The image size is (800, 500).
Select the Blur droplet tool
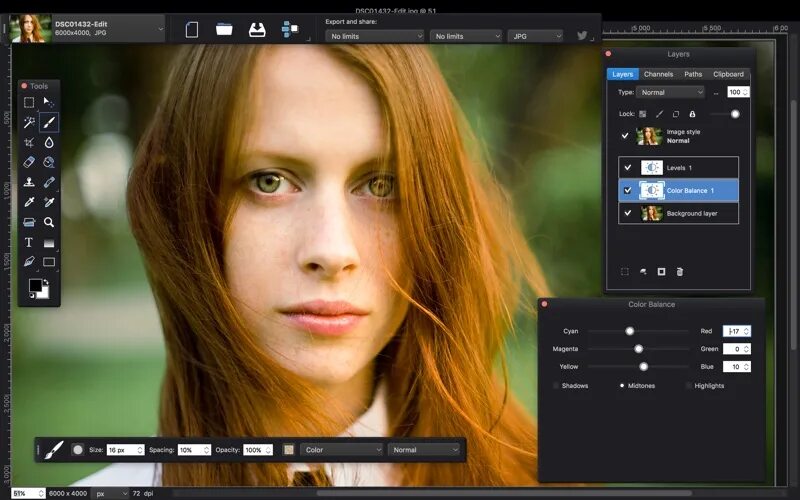pyautogui.click(x=48, y=142)
